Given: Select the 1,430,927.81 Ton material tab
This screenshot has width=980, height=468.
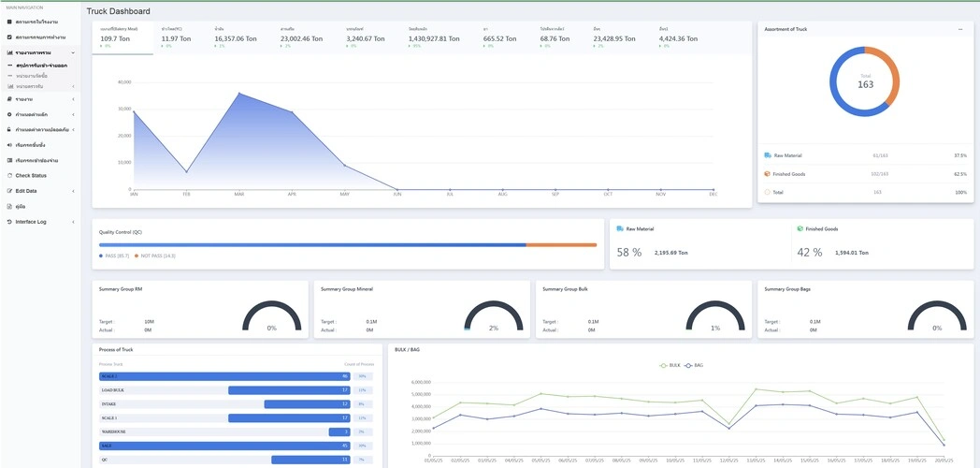Looking at the screenshot, I should tap(434, 37).
